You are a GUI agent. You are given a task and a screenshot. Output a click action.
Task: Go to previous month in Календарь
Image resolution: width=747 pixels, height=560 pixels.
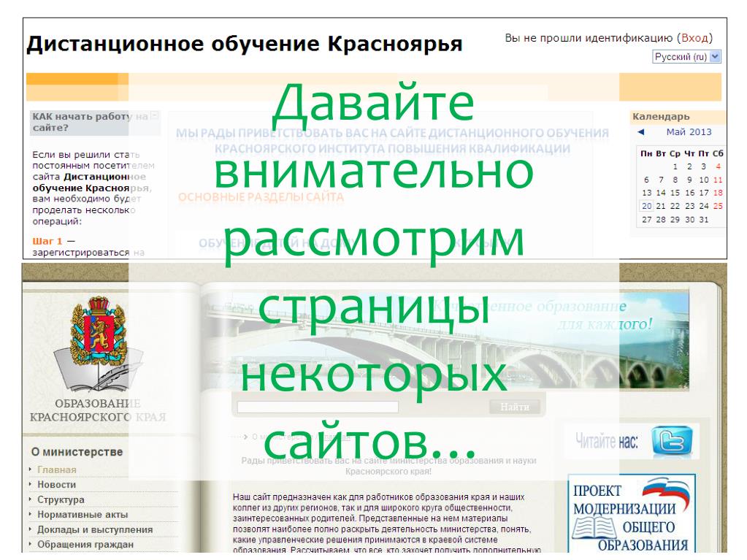[641, 132]
